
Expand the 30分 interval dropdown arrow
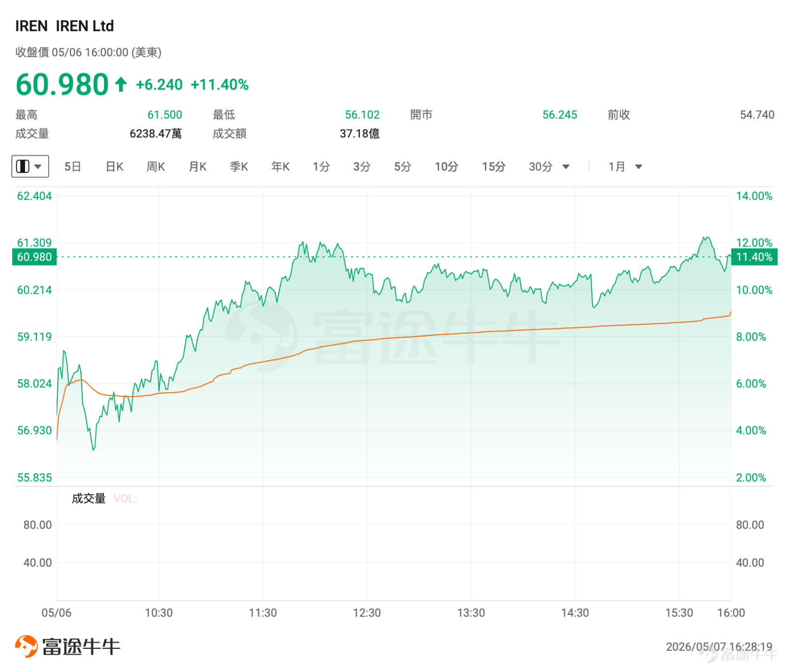[566, 167]
